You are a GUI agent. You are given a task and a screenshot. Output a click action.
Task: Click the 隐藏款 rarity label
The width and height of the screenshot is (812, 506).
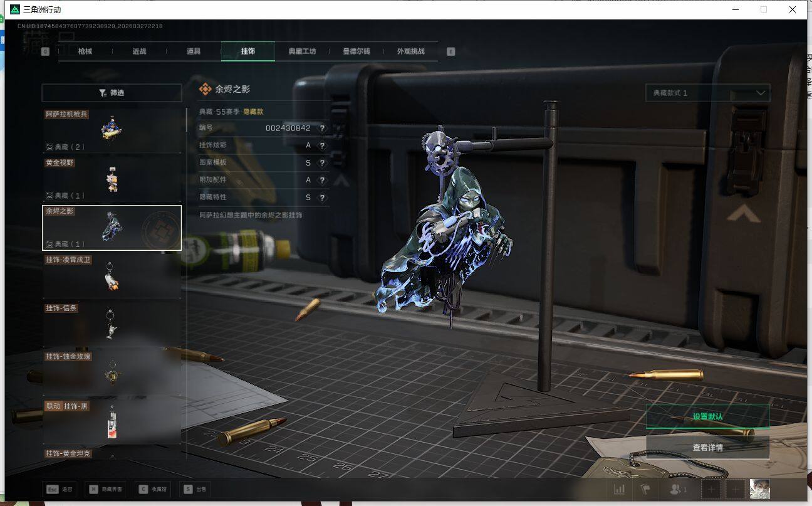point(252,112)
